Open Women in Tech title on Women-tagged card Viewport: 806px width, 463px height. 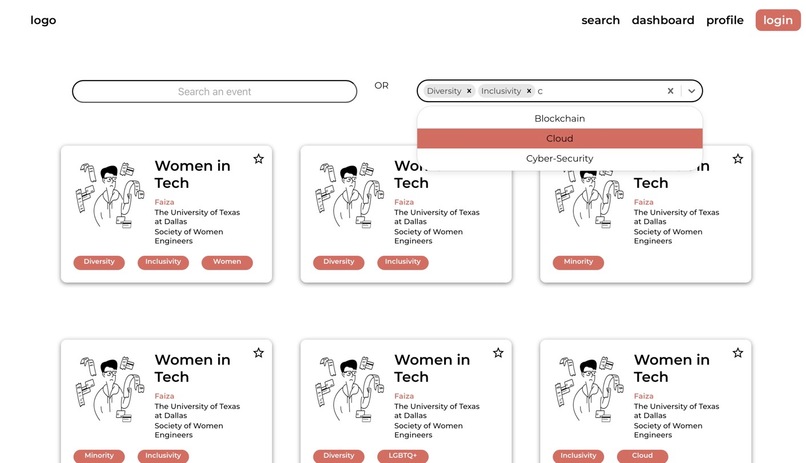point(192,174)
